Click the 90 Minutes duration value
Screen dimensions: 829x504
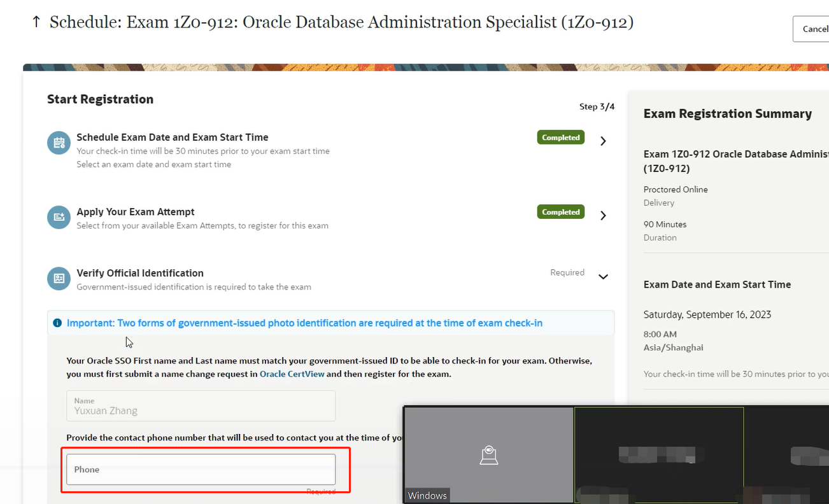(665, 225)
